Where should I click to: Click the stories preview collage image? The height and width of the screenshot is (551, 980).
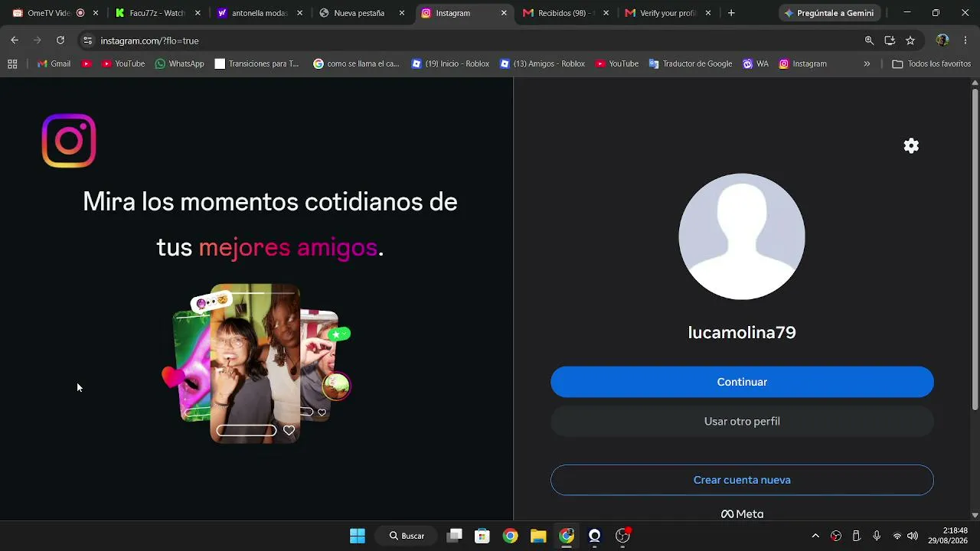(256, 364)
